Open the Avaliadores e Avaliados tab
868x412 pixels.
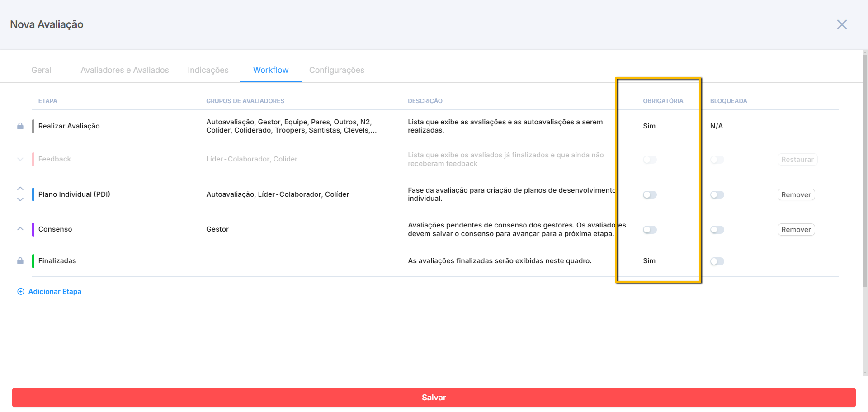point(125,70)
